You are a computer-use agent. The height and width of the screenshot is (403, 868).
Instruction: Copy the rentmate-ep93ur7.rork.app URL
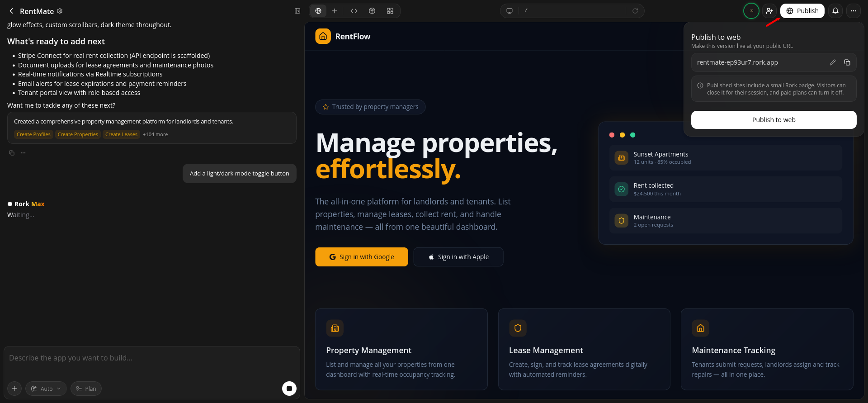click(847, 62)
